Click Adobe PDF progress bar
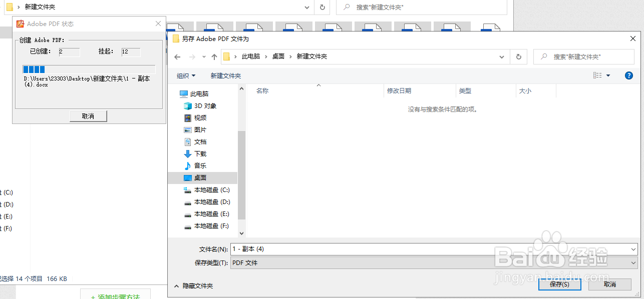The image size is (644, 299). pos(89,69)
